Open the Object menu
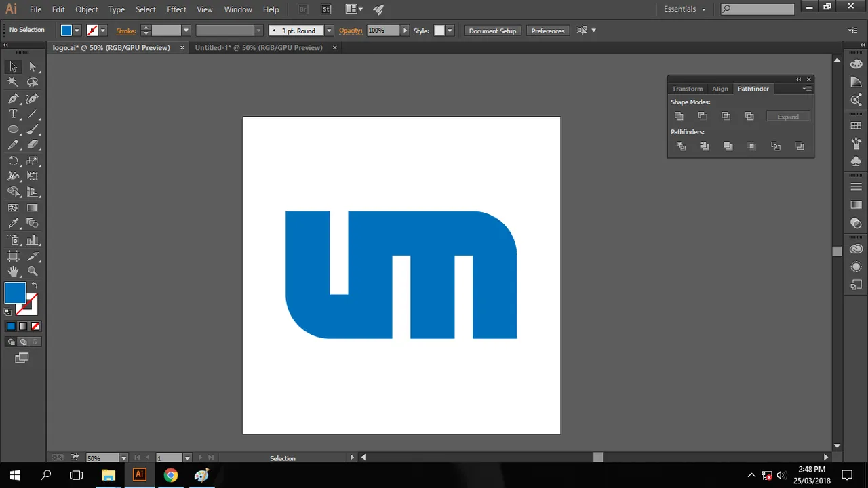This screenshot has height=488, width=868. tap(86, 9)
